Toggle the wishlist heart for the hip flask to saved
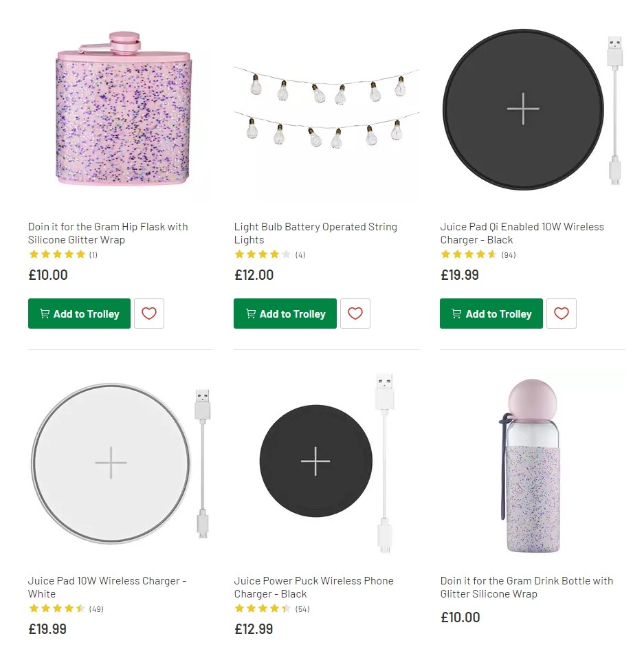 pos(149,314)
